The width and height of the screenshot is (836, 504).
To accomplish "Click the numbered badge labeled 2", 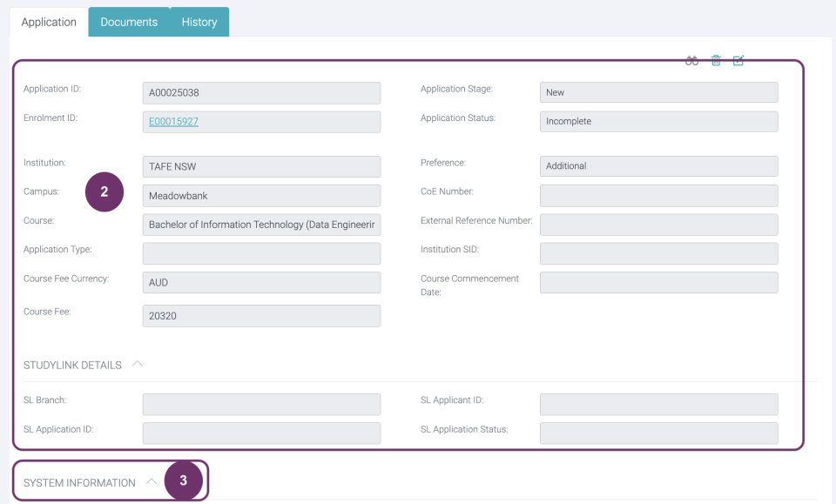I will [x=104, y=192].
